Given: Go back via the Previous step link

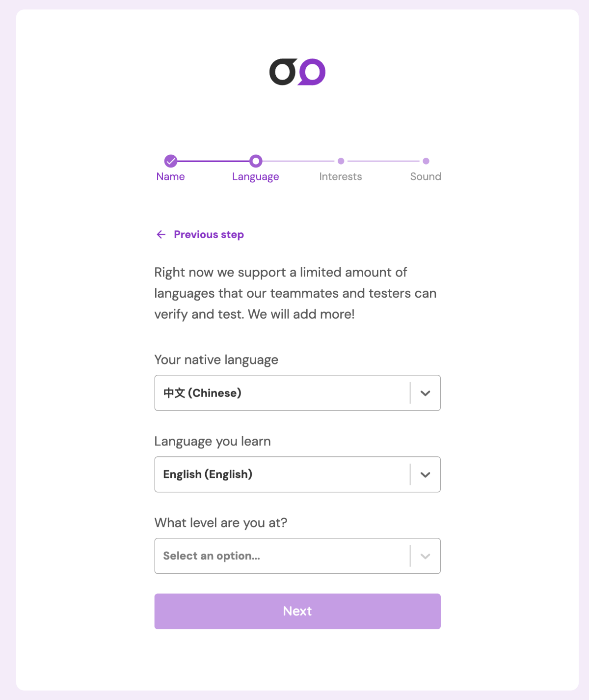Looking at the screenshot, I should [x=209, y=235].
